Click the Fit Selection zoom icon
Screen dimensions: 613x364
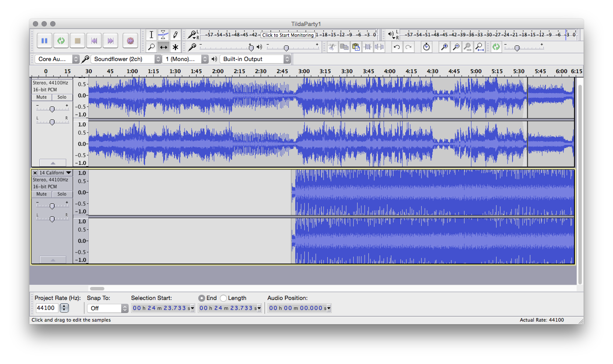(x=468, y=47)
